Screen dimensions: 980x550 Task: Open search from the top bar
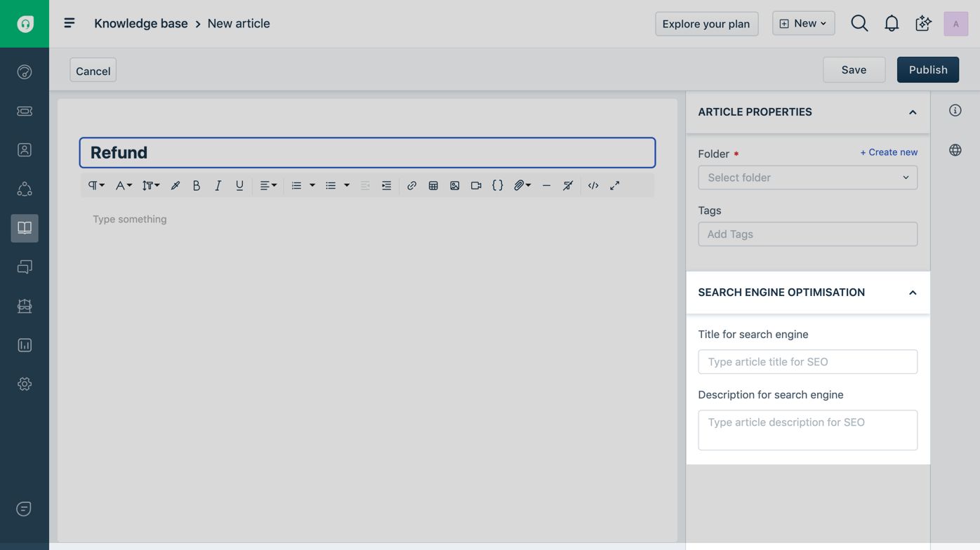[x=859, y=22]
